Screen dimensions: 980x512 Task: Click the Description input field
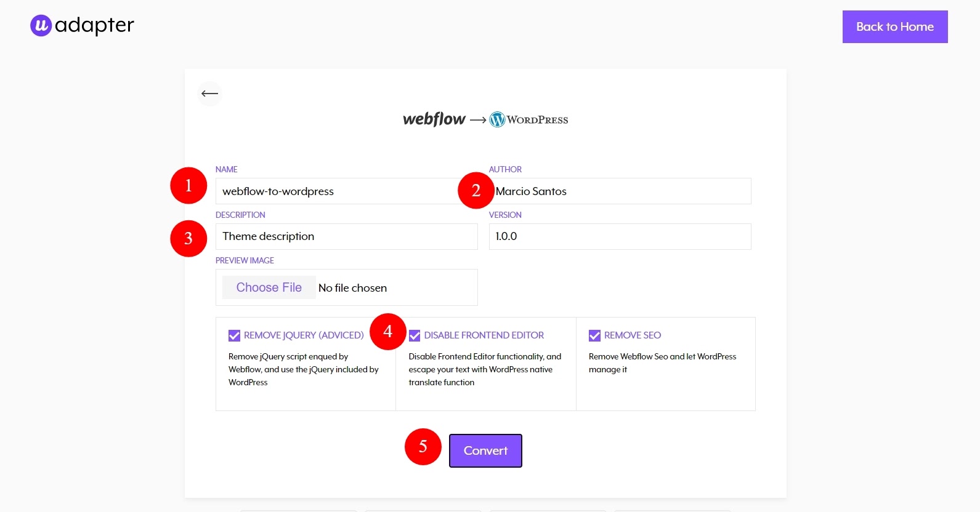pyautogui.click(x=347, y=237)
